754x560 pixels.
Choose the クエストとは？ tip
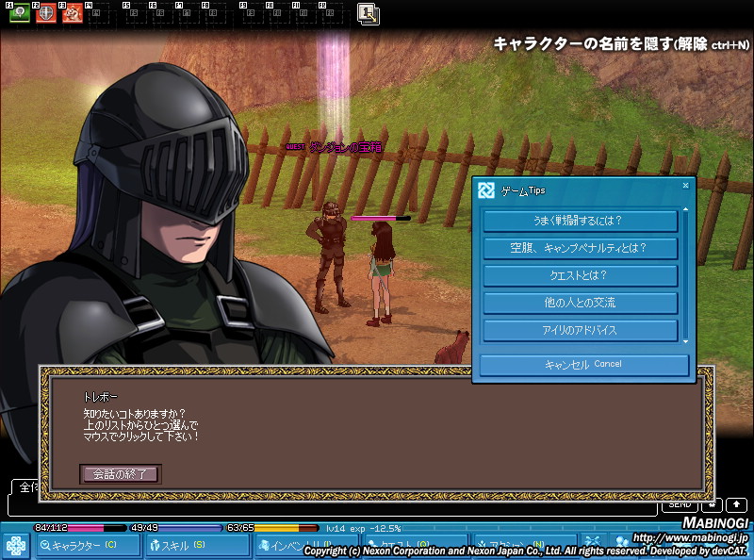[581, 275]
